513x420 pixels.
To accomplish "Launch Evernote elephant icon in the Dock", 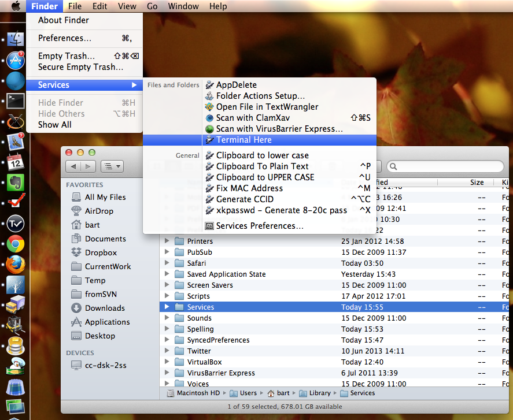I will click(15, 182).
